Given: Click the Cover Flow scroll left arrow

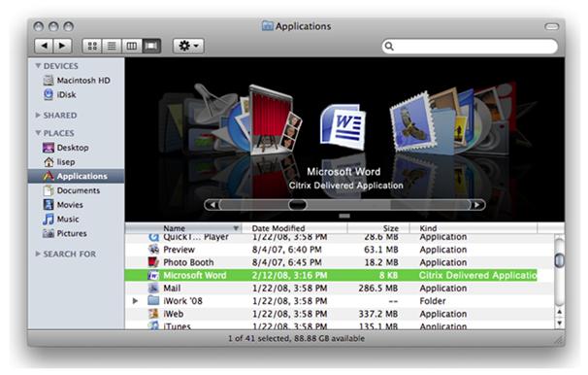Looking at the screenshot, I should (212, 205).
